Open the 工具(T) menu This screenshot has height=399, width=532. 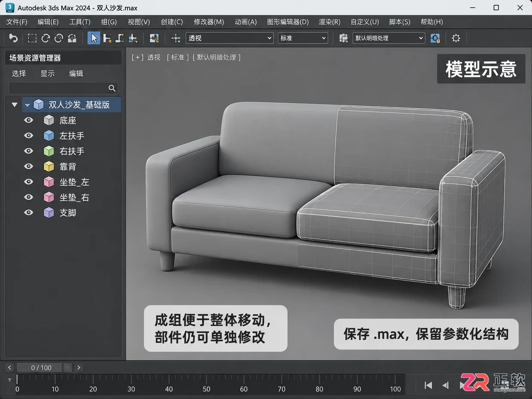coord(80,22)
